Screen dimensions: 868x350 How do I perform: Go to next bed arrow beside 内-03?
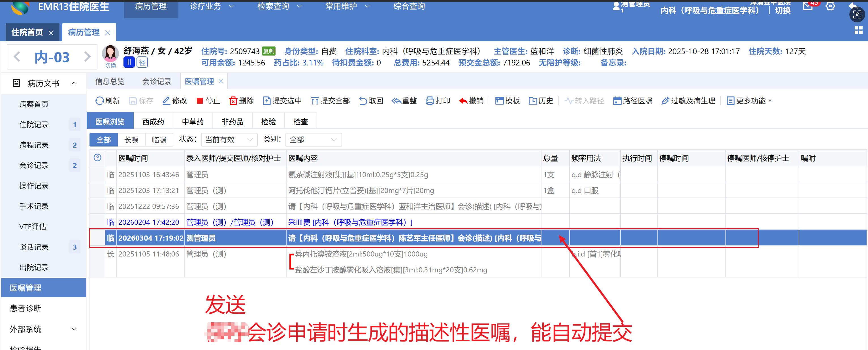click(87, 57)
